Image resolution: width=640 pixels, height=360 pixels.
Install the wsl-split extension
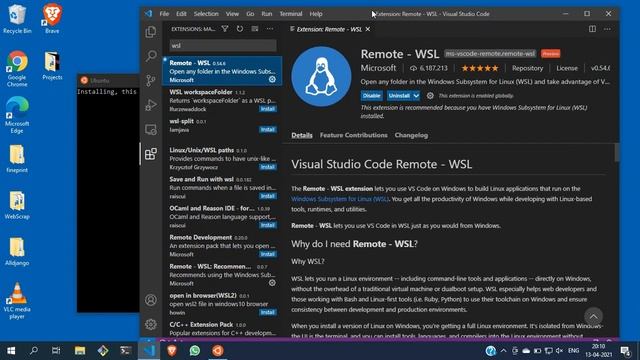tap(268, 129)
